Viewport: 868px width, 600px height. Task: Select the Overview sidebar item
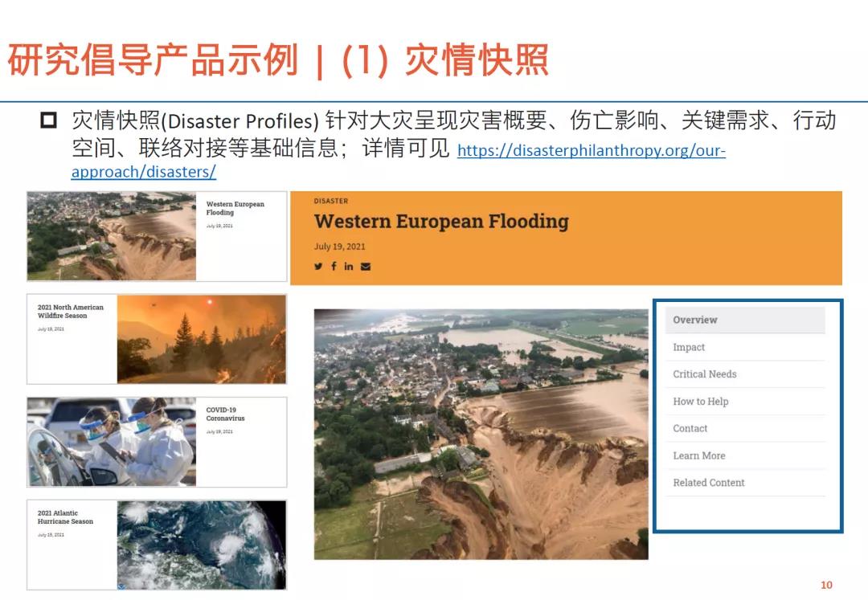coord(744,320)
